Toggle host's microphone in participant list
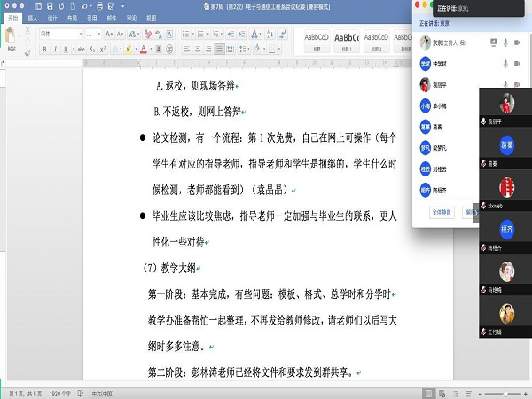The image size is (532, 399). [505, 43]
